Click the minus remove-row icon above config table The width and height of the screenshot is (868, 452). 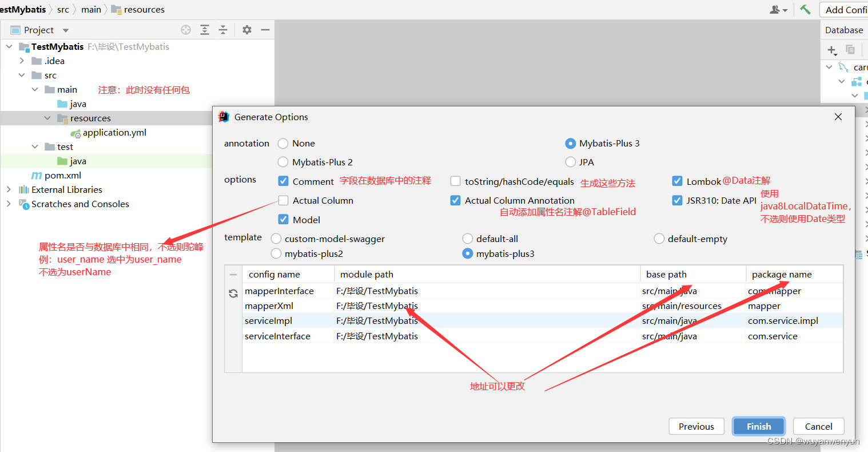[x=233, y=275]
